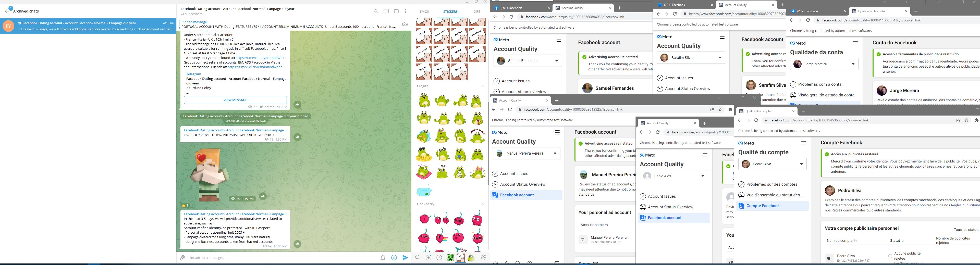Open the t.me/Sellervietnamandworld group link
The image size is (980, 265).
tap(255, 67)
